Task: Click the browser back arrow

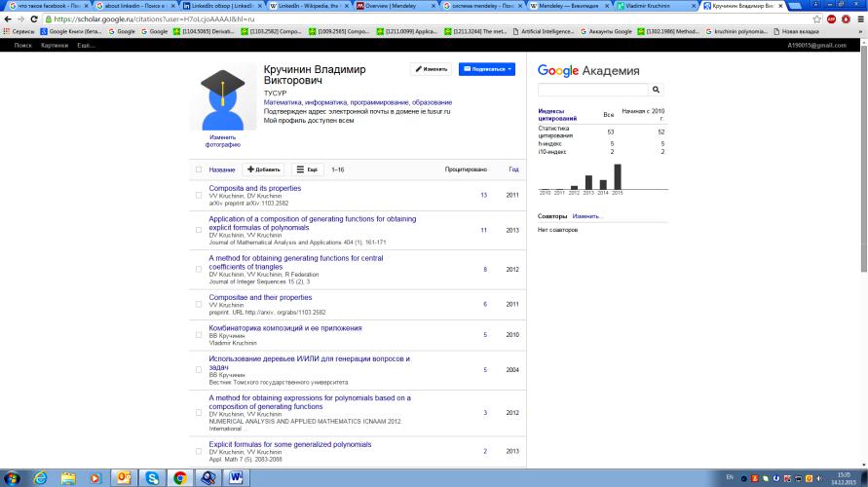Action: coord(8,19)
